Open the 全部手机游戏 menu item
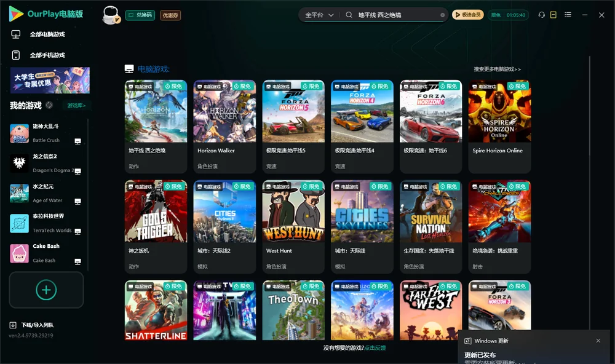This screenshot has height=364, width=615. [x=47, y=55]
